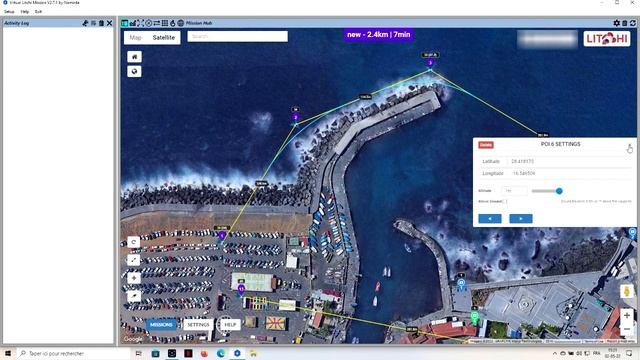The image size is (640, 360).
Task: Open the Setup menu
Action: [x=9, y=12]
